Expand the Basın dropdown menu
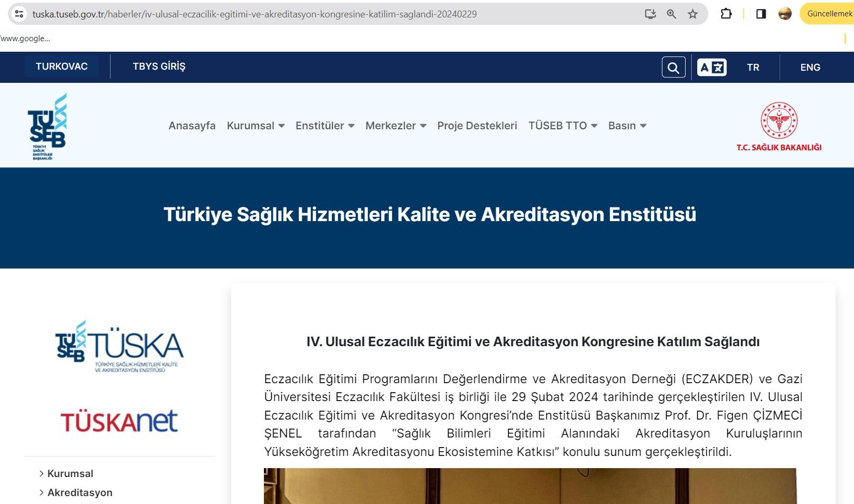The width and height of the screenshot is (854, 504). click(628, 126)
